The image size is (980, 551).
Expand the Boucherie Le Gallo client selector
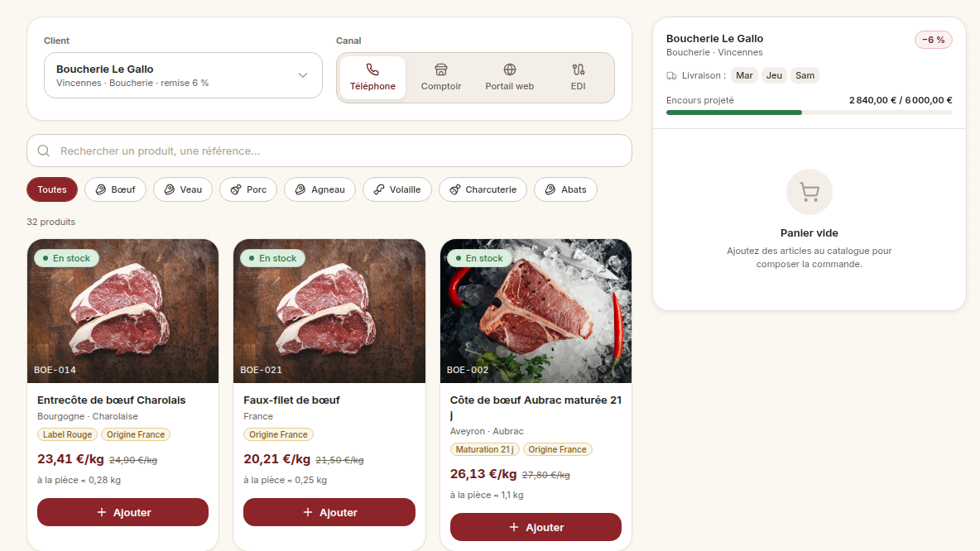pyautogui.click(x=183, y=75)
